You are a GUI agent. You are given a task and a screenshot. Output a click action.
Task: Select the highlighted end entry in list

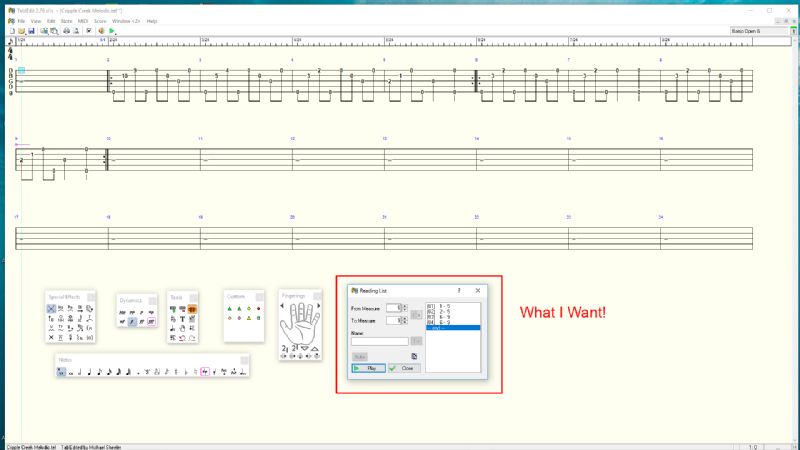[x=453, y=328]
